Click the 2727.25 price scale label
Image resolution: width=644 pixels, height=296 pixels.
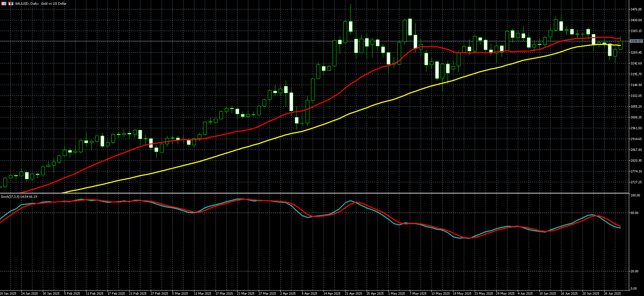point(636,182)
